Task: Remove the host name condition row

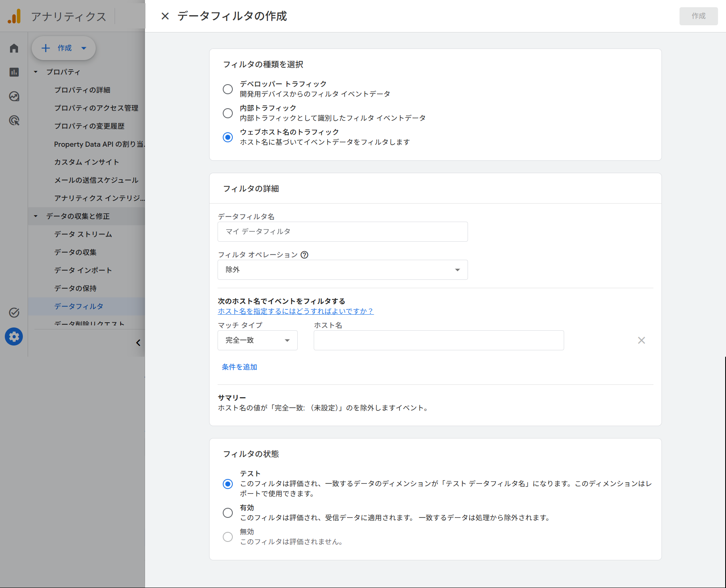Action: (x=641, y=340)
